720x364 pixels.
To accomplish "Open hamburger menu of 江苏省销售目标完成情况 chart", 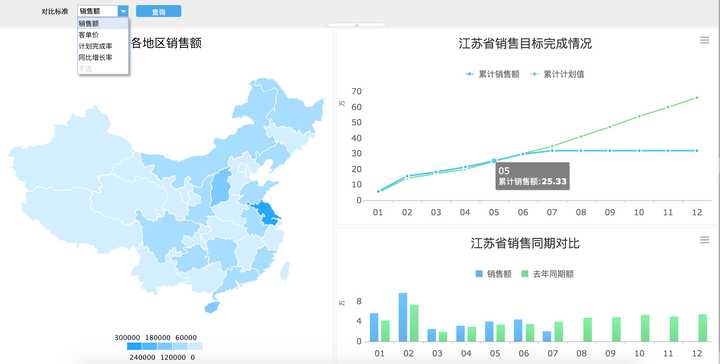I will (704, 40).
